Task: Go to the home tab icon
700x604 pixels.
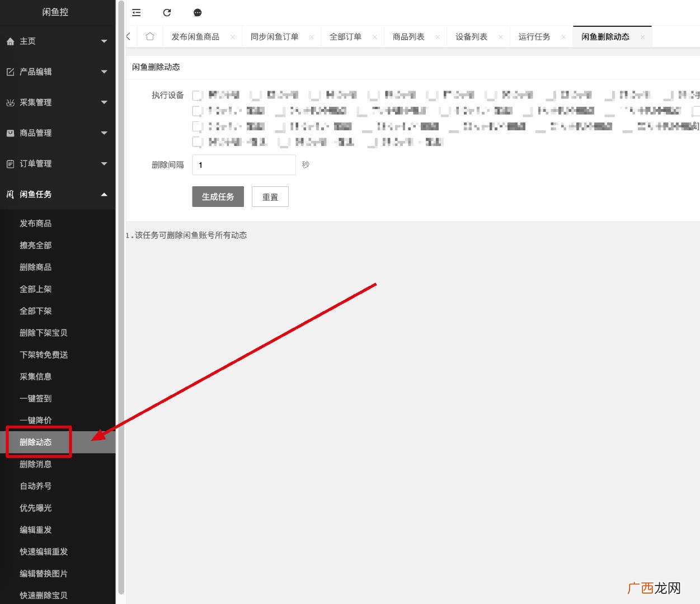Action: pos(149,36)
